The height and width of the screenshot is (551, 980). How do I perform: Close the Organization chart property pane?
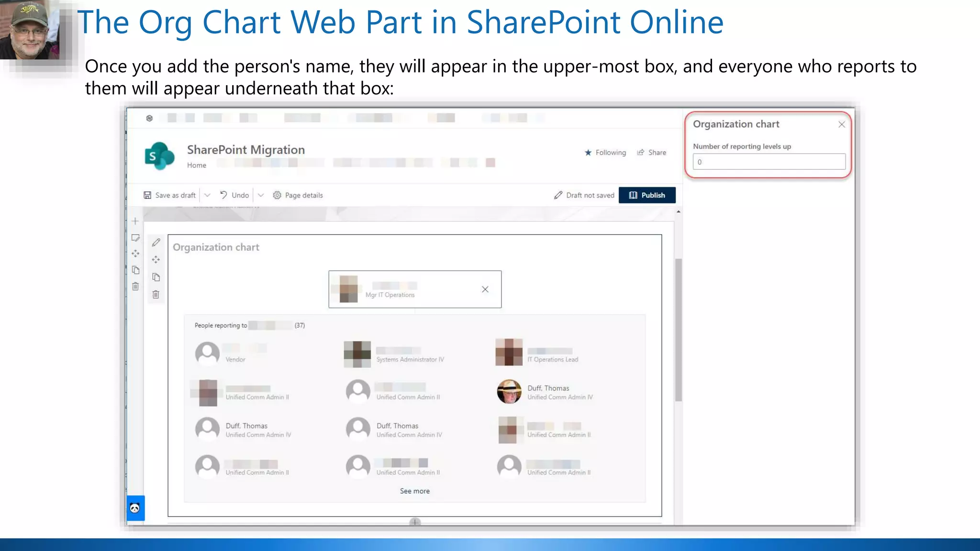842,124
